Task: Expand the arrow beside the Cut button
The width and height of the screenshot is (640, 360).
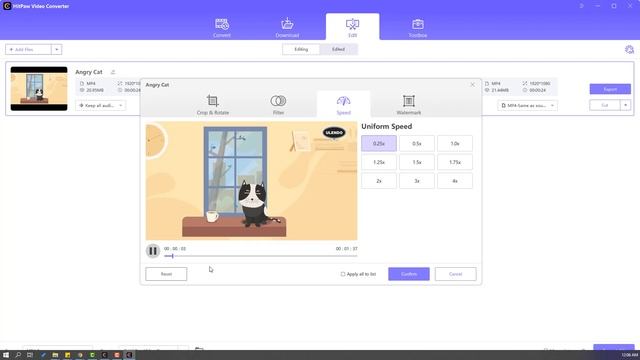Action: (x=625, y=105)
